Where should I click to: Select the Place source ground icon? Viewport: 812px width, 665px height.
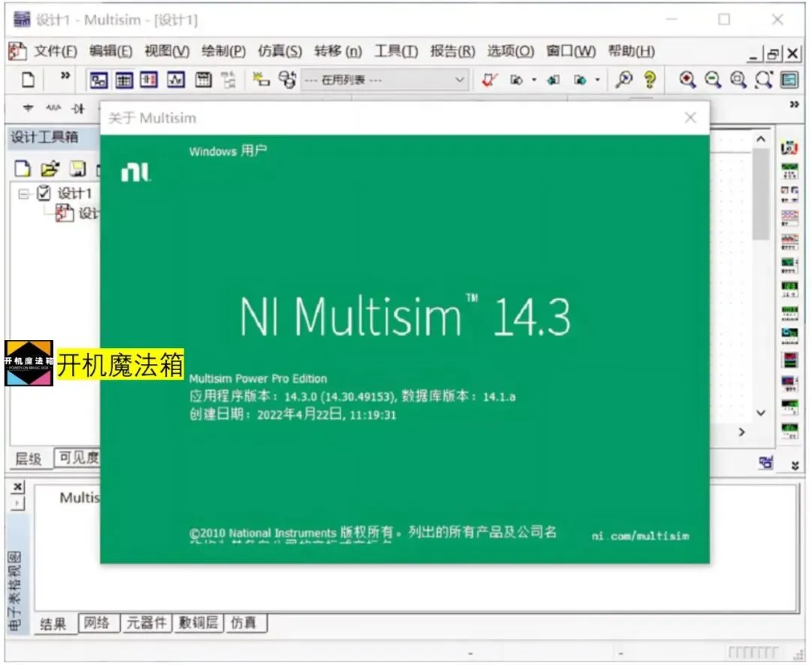(28, 108)
